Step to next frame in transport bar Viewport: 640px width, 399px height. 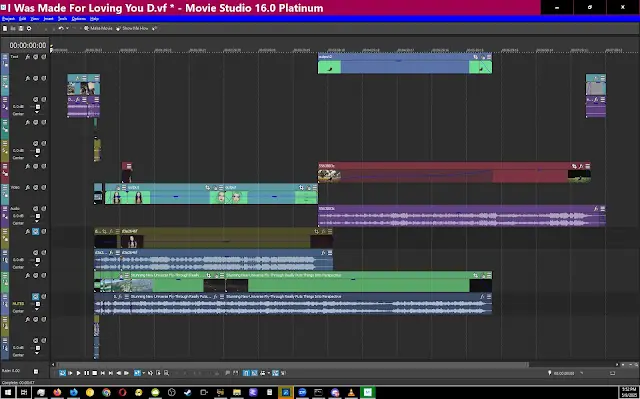click(x=127, y=373)
